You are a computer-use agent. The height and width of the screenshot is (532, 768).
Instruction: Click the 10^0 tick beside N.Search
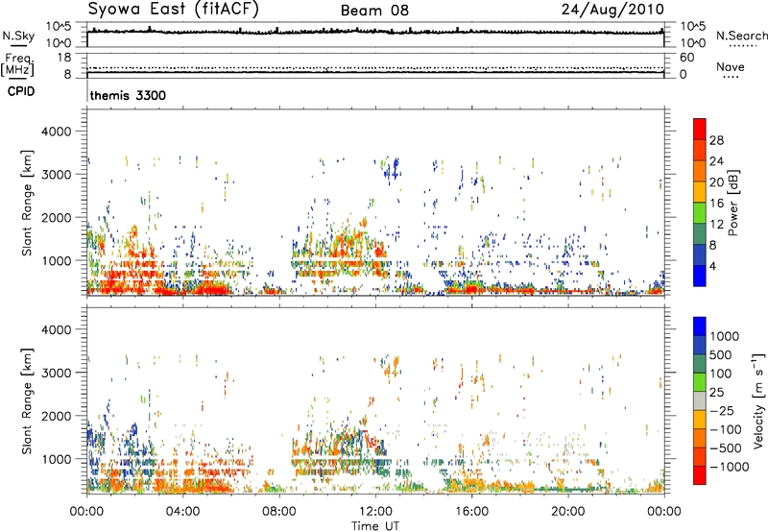pyautogui.click(x=693, y=43)
